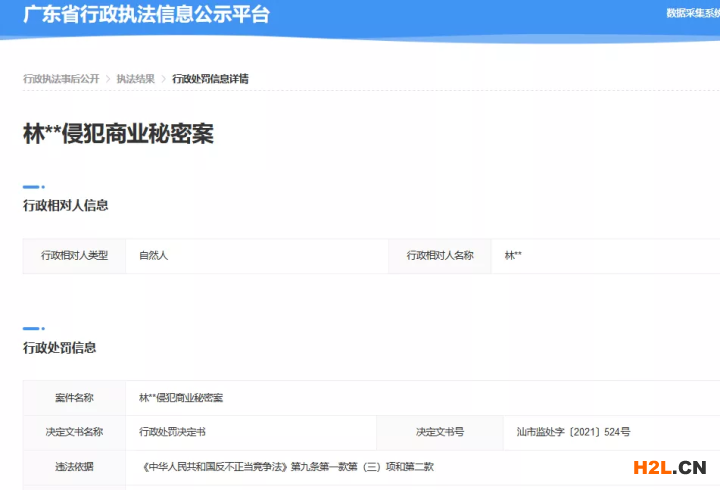Click the 决定文书号 label cell

[x=440, y=432]
